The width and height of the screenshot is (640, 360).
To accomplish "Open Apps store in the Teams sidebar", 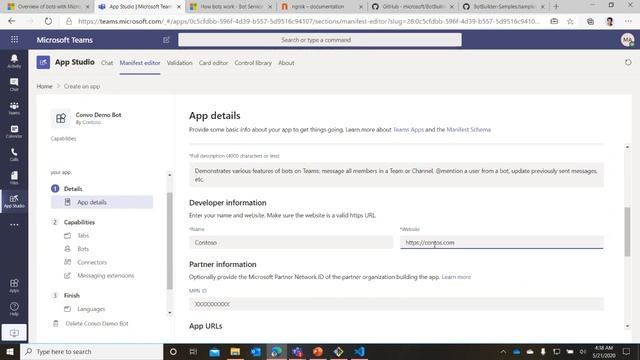I will point(14,285).
